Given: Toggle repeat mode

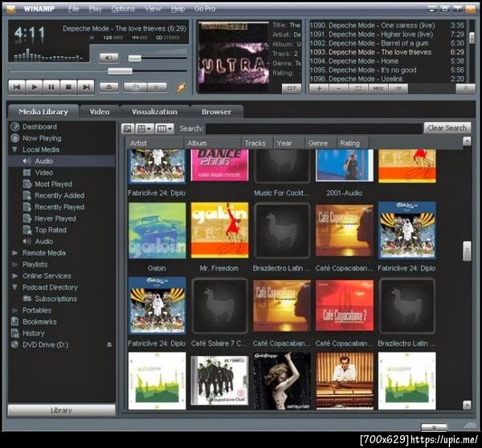Looking at the screenshot, I should coord(157,87).
